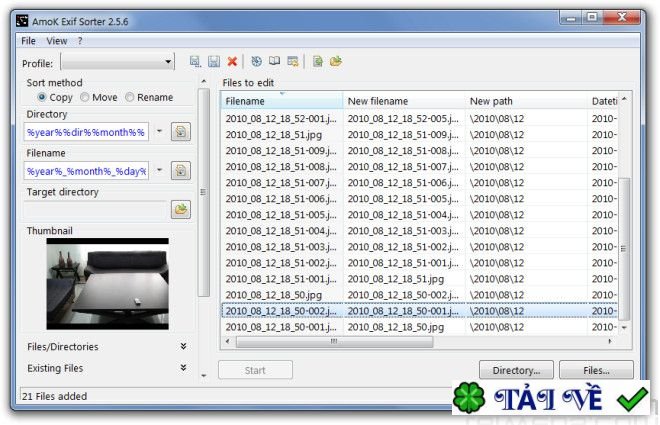Screen dimensions: 660x425
Task: Expand the Existing Files section
Action: (x=183, y=367)
